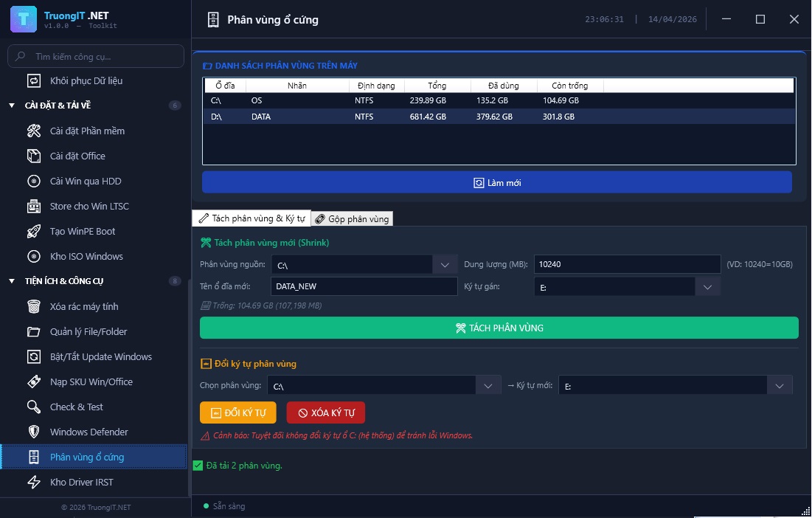
Task: Open the Ký tự mới dropdown
Action: coord(779,385)
